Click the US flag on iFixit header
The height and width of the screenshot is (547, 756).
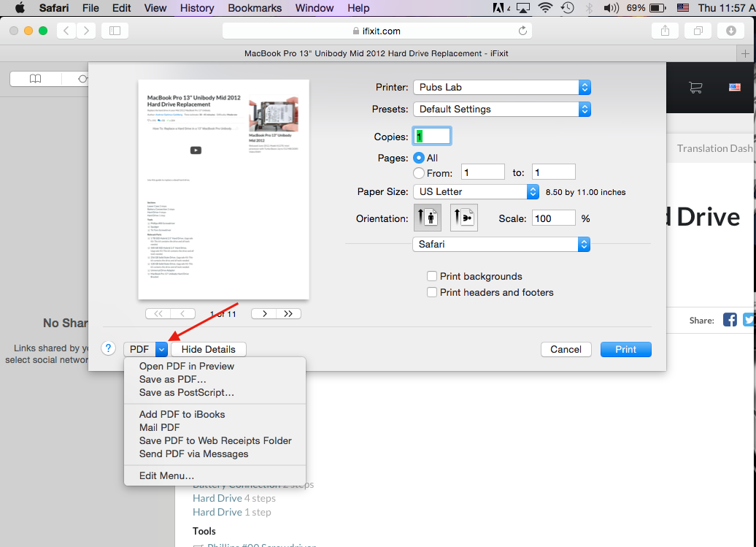point(735,88)
